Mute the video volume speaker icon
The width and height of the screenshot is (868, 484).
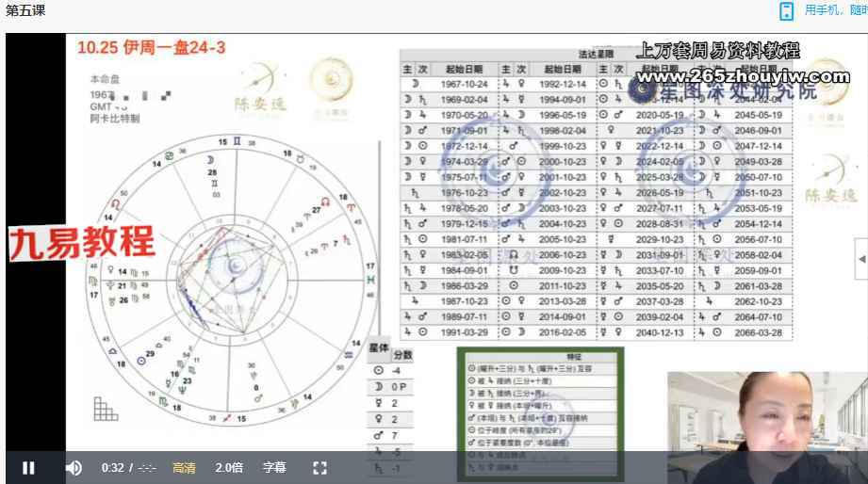tap(74, 467)
